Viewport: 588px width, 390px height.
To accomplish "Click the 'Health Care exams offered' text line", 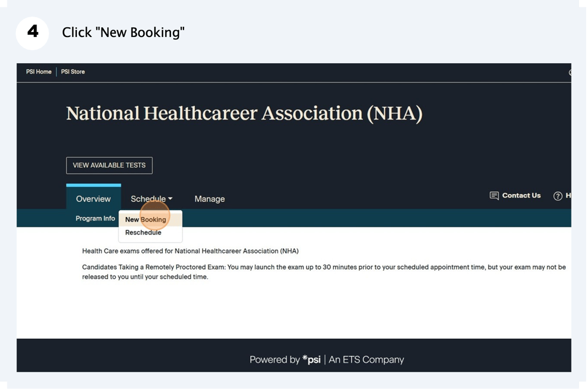I will 190,251.
